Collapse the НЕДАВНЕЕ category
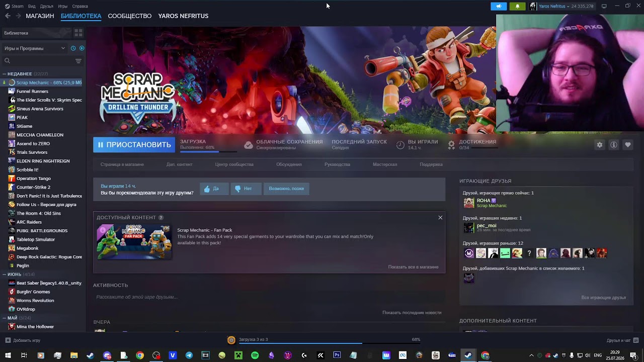 20,74
